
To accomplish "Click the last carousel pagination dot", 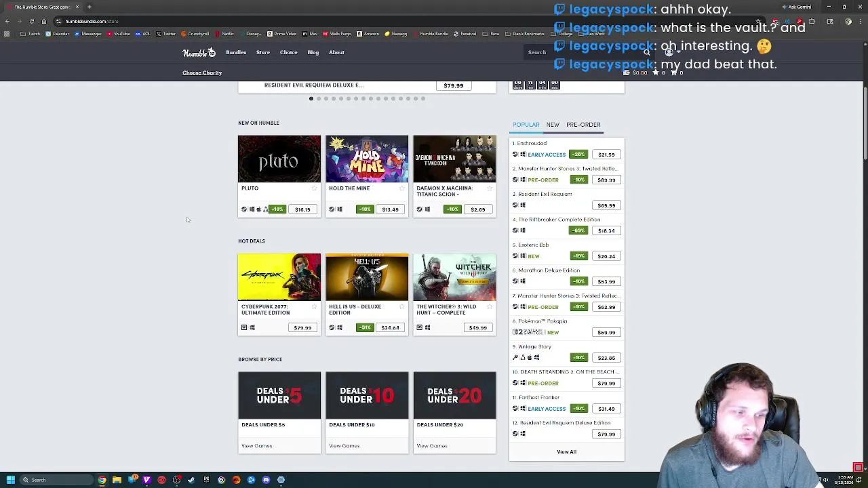I will tap(423, 98).
